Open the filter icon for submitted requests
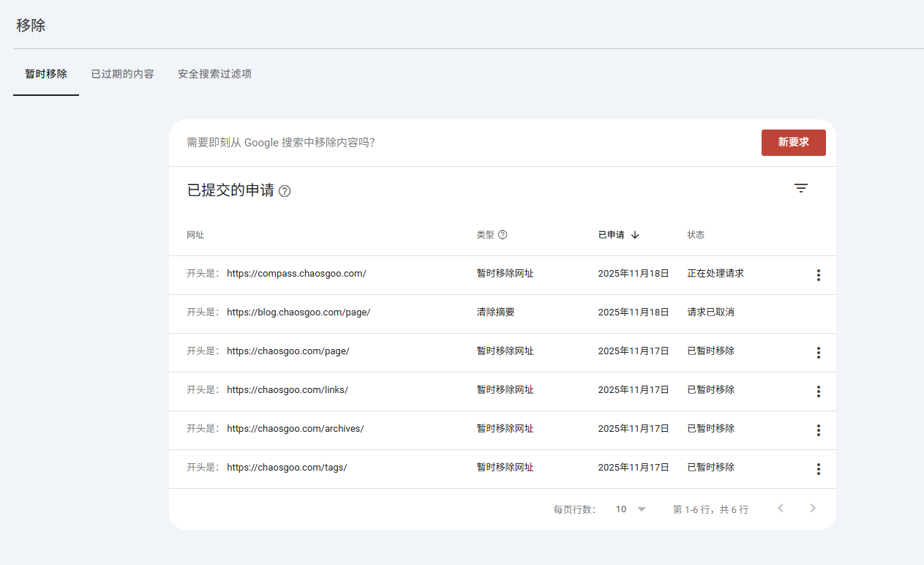 801,189
